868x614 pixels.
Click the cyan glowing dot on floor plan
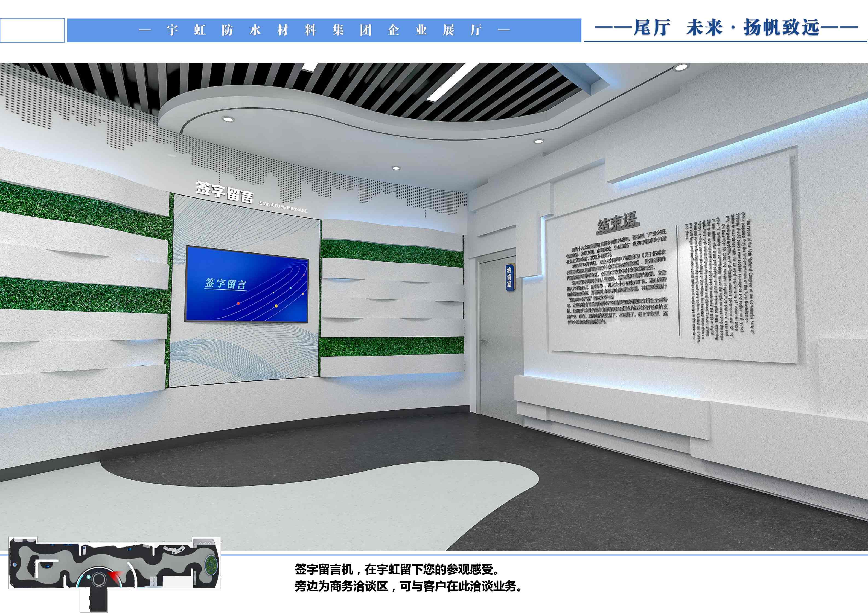[x=88, y=577]
